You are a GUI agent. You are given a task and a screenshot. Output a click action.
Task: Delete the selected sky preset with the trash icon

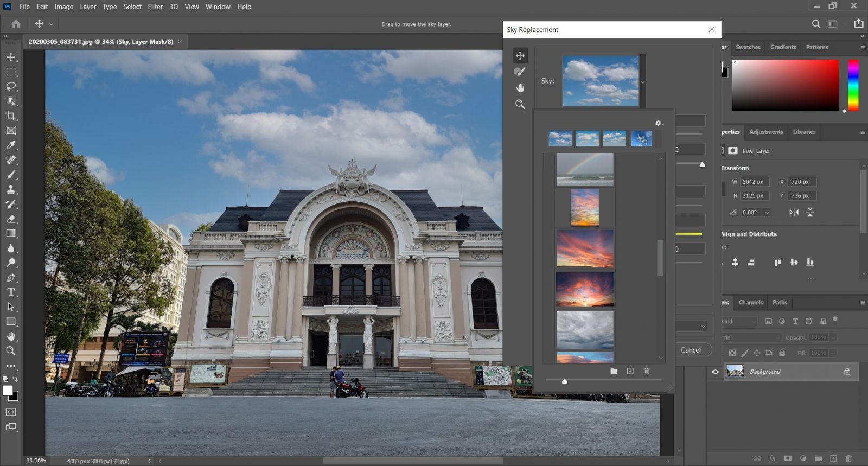point(646,371)
